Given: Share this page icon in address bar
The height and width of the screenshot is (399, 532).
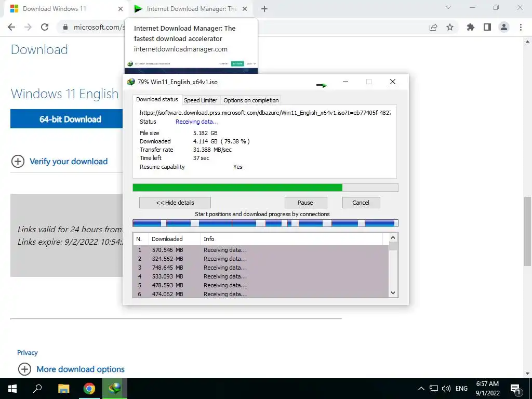Looking at the screenshot, I should click(x=433, y=27).
